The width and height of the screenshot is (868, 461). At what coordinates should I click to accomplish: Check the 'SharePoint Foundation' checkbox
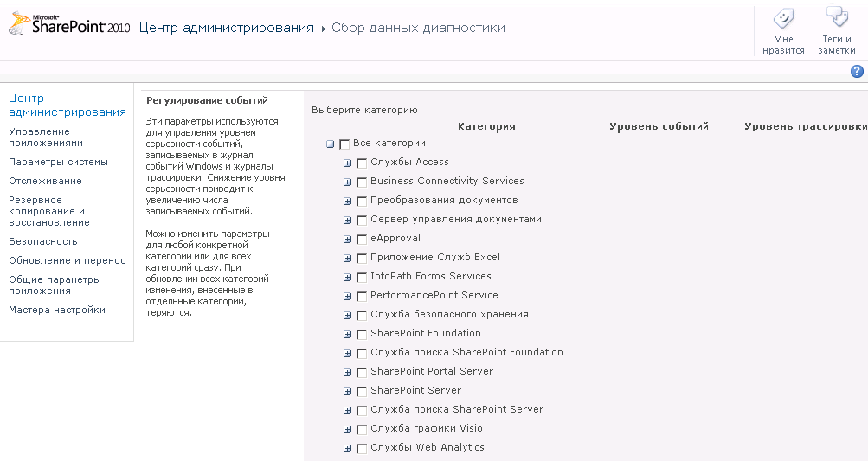[362, 334]
